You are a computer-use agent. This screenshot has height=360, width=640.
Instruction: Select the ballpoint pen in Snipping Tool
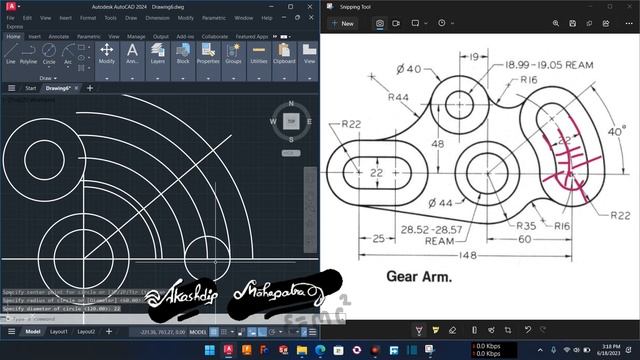[419, 330]
